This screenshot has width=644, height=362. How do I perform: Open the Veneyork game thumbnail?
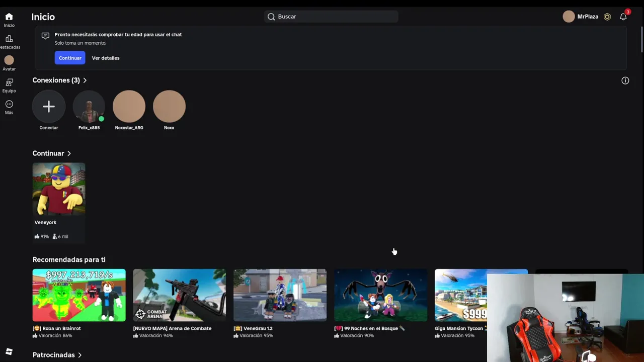[59, 189]
